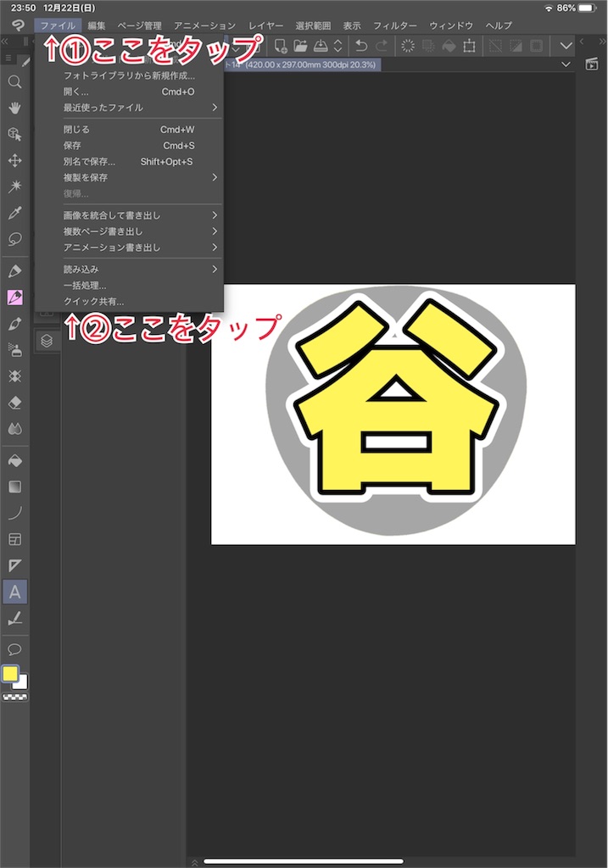Open the 表示 menu

click(352, 25)
